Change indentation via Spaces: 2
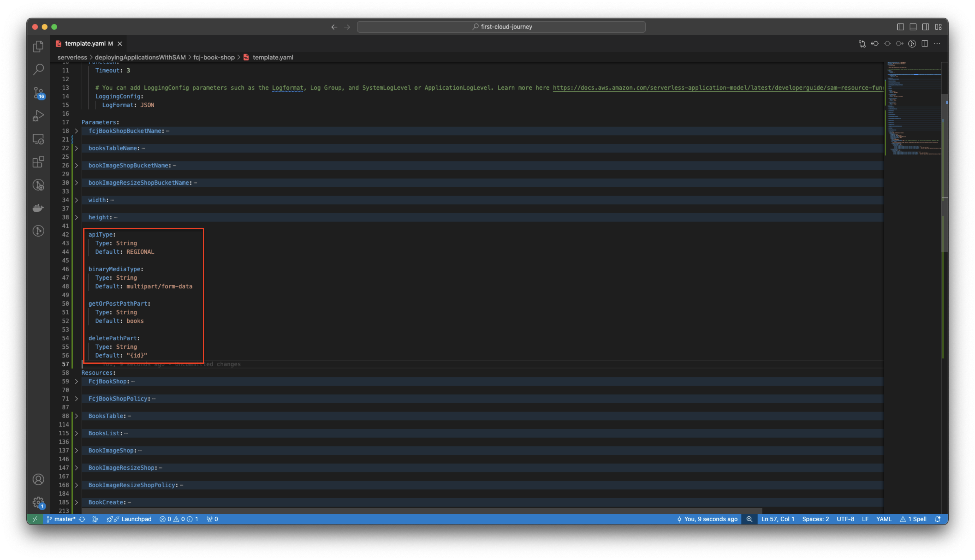 click(815, 519)
